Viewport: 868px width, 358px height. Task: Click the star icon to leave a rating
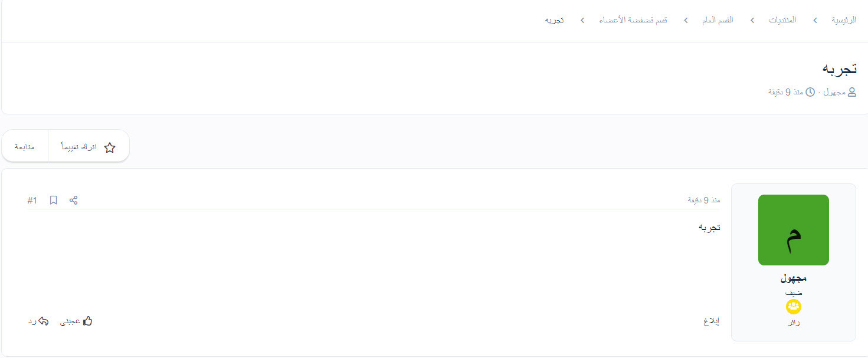tap(110, 147)
